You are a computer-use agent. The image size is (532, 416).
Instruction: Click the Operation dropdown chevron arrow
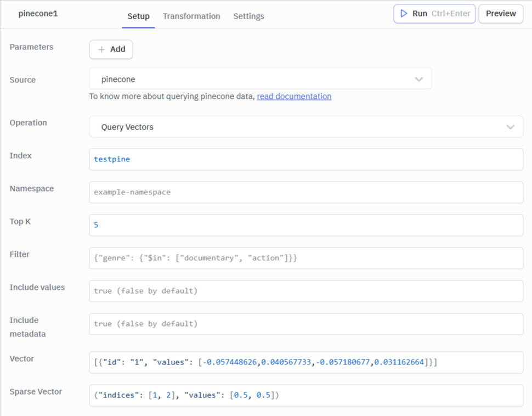511,127
